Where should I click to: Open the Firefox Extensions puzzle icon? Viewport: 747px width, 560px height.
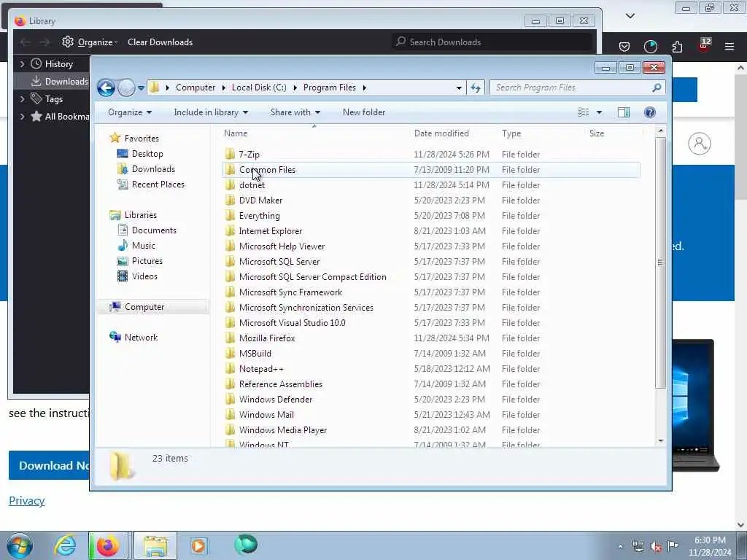pos(677,46)
